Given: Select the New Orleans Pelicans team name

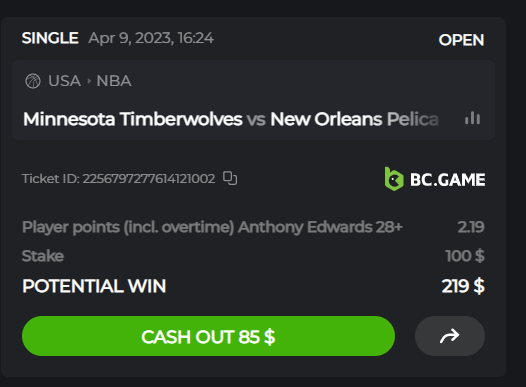Looking at the screenshot, I should [x=355, y=119].
